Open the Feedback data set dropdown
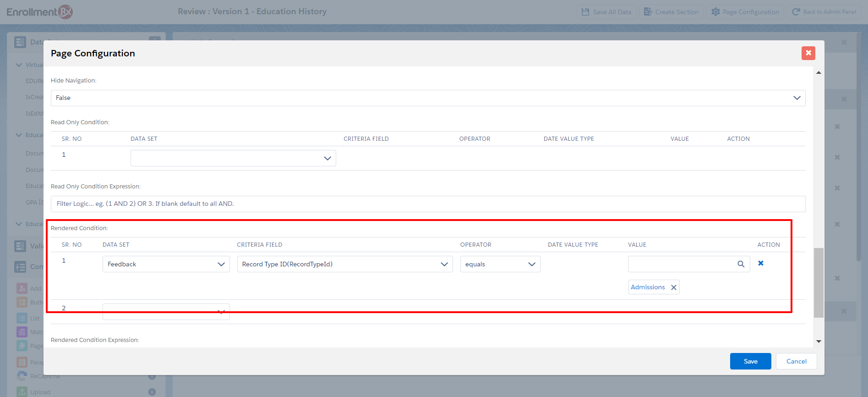The height and width of the screenshot is (397, 868). point(166,264)
